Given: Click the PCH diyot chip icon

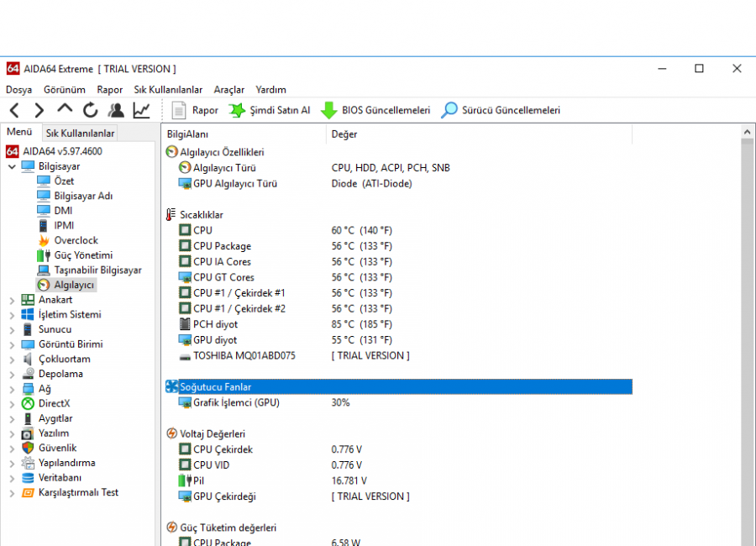Looking at the screenshot, I should tap(185, 324).
